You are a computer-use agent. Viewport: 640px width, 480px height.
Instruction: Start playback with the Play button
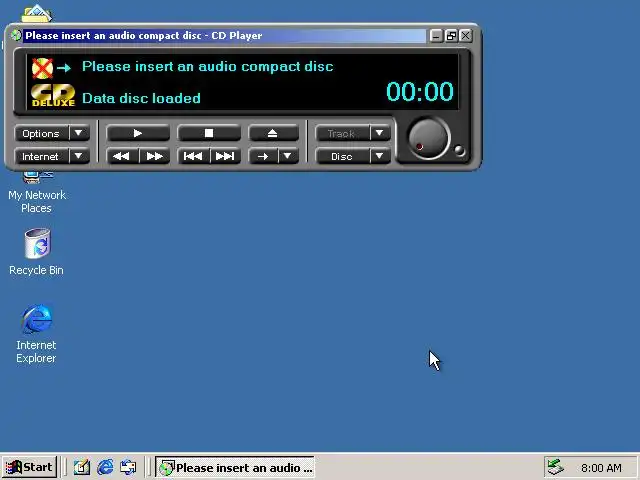pyautogui.click(x=138, y=133)
